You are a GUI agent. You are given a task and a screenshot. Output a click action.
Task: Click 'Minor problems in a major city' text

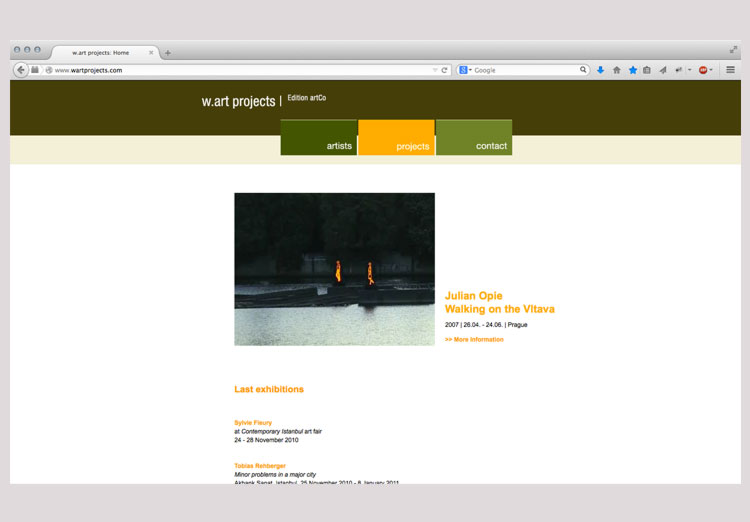275,475
